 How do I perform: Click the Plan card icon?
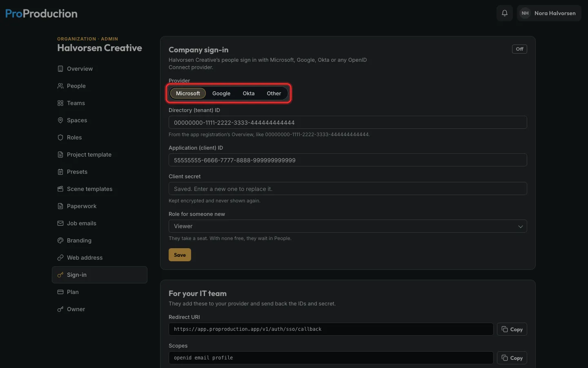coord(60,292)
